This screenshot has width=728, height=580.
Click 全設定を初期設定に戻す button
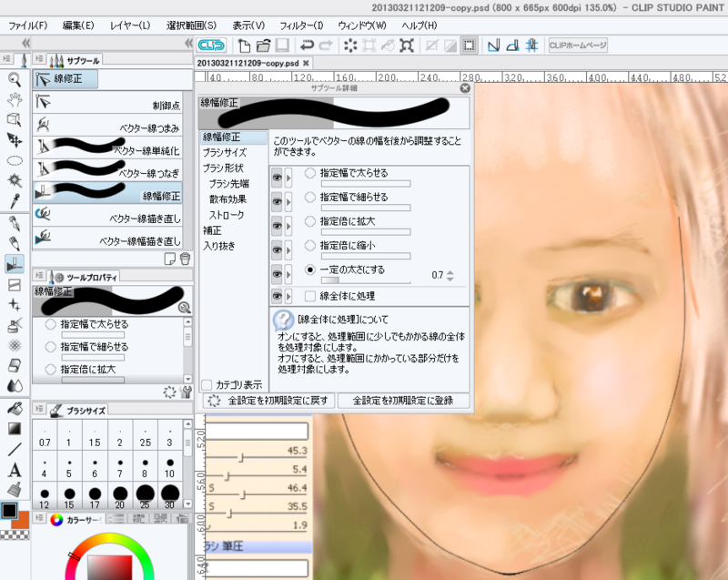click(x=268, y=401)
